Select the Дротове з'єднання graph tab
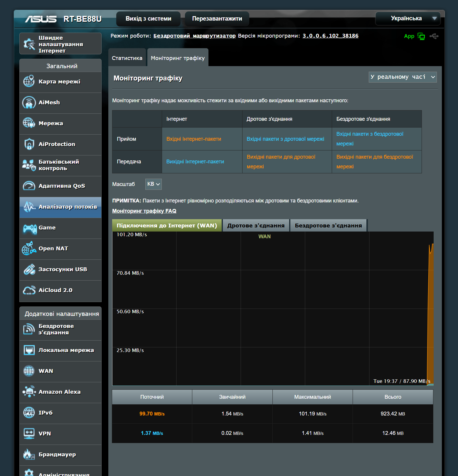Viewport: 458px width, 476px height. point(256,226)
